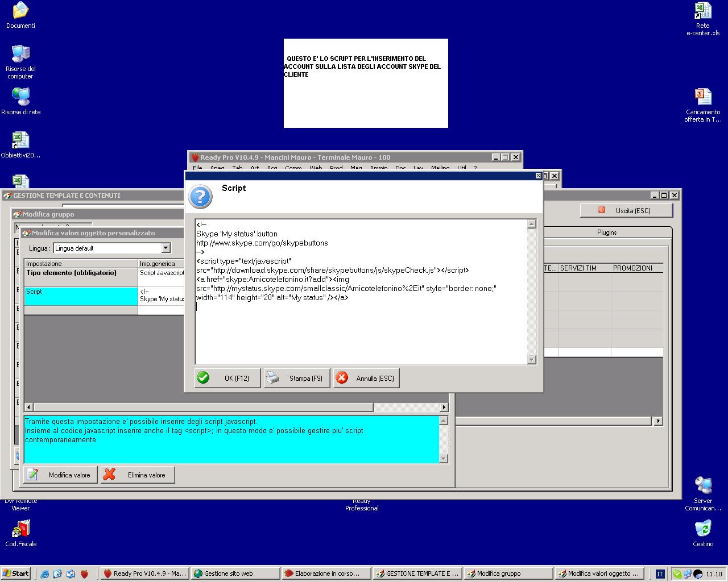Open the Risorse del computer desktop icon
Viewport: 728px width, 582px height.
(x=20, y=62)
